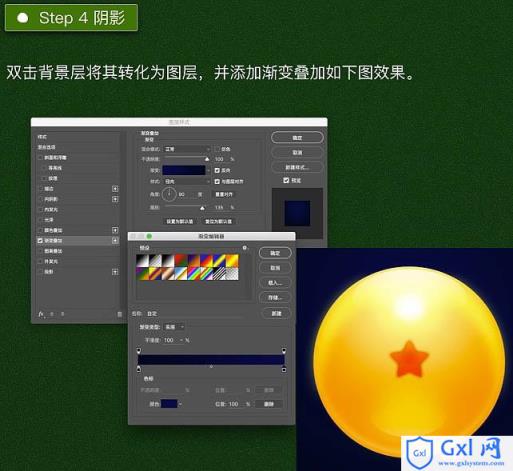Viewport: 513px width, 471px height.
Task: Open the 混合模式 (Blend Mode) dropdown
Action: 187,149
